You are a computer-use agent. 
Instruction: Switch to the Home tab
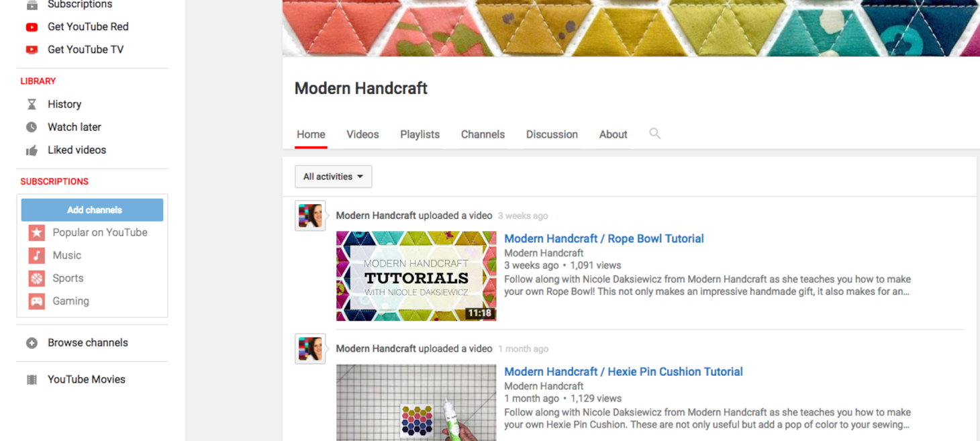tap(311, 134)
